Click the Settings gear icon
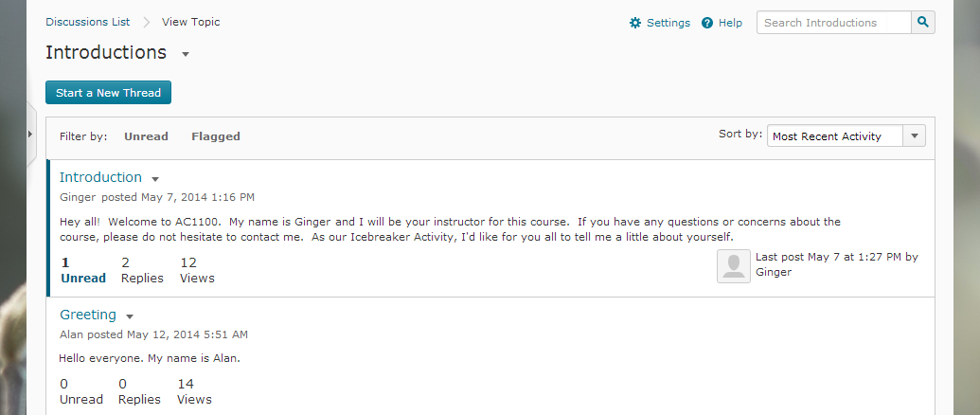Screen dimensions: 980x415 click(635, 23)
